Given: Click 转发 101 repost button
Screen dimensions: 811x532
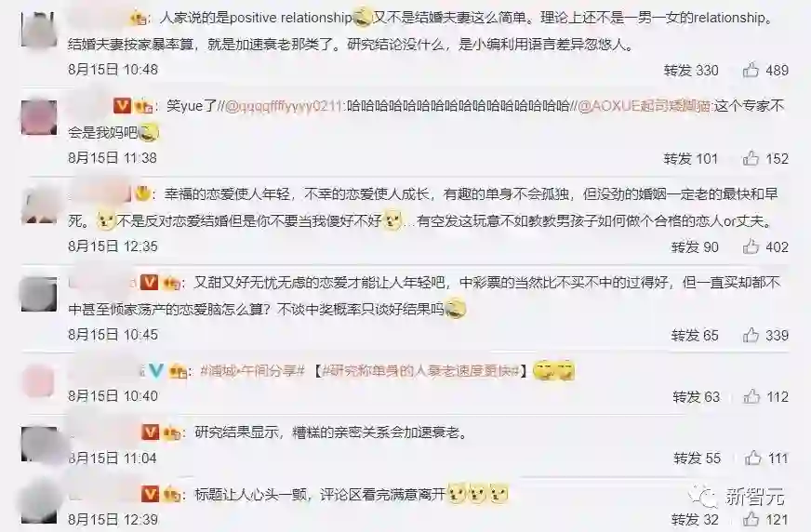Looking at the screenshot, I should tap(691, 158).
